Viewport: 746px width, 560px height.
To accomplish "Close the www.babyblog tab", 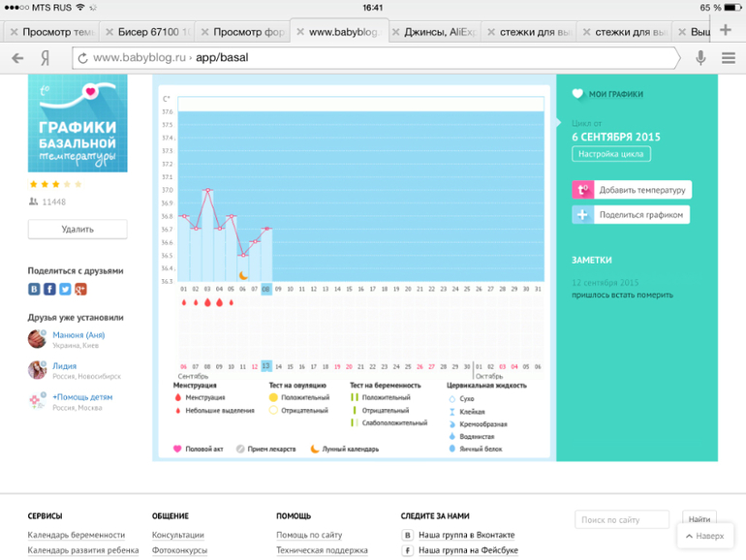I will [298, 32].
